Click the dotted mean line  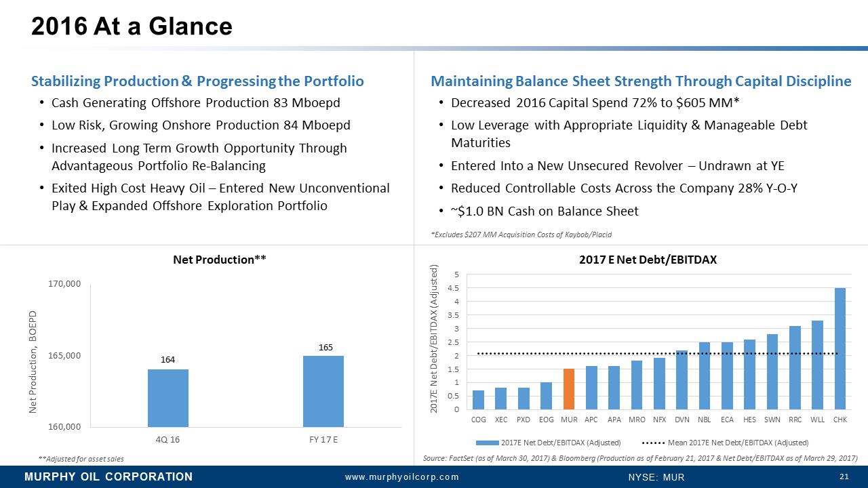click(658, 354)
